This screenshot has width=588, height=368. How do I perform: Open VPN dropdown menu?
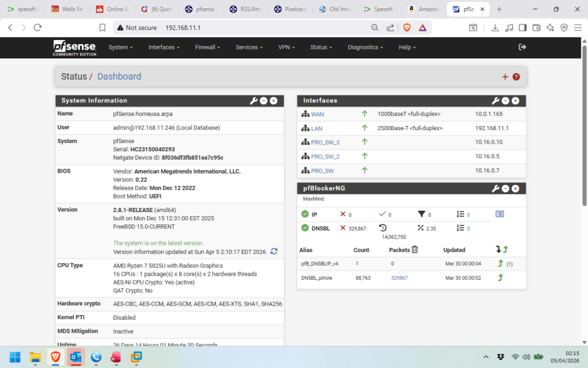[286, 47]
